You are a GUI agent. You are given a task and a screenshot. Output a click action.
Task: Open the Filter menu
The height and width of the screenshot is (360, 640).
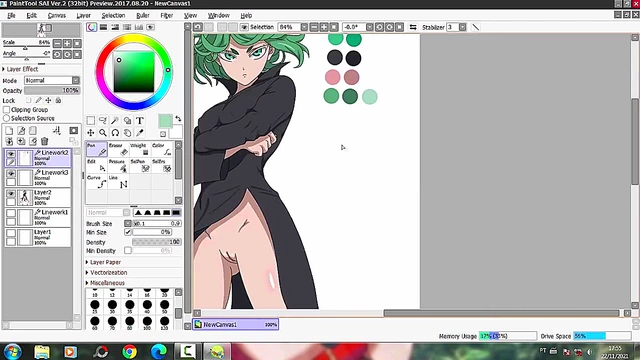tap(167, 16)
